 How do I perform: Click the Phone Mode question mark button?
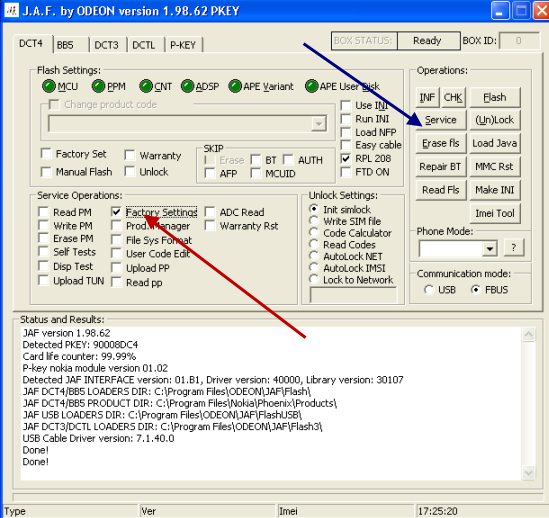click(514, 248)
